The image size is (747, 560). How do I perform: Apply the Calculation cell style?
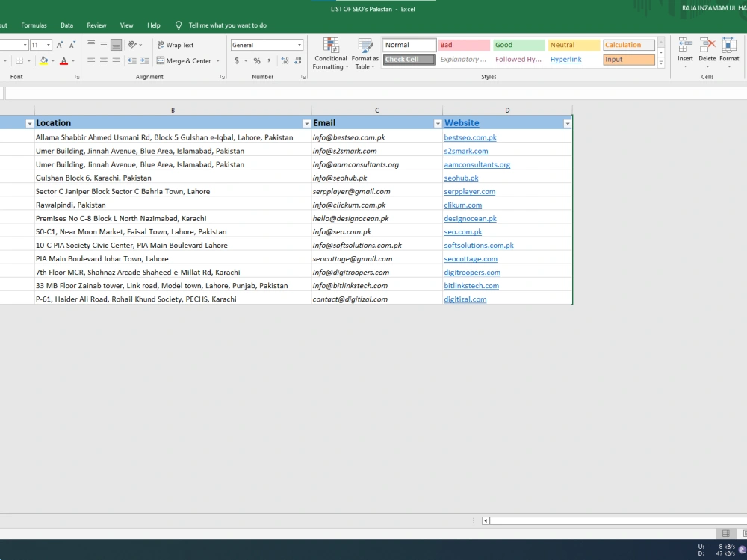click(629, 45)
